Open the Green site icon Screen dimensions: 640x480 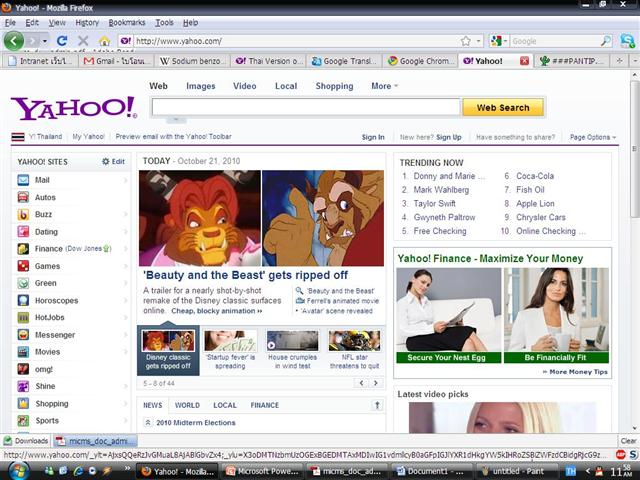coord(23,283)
